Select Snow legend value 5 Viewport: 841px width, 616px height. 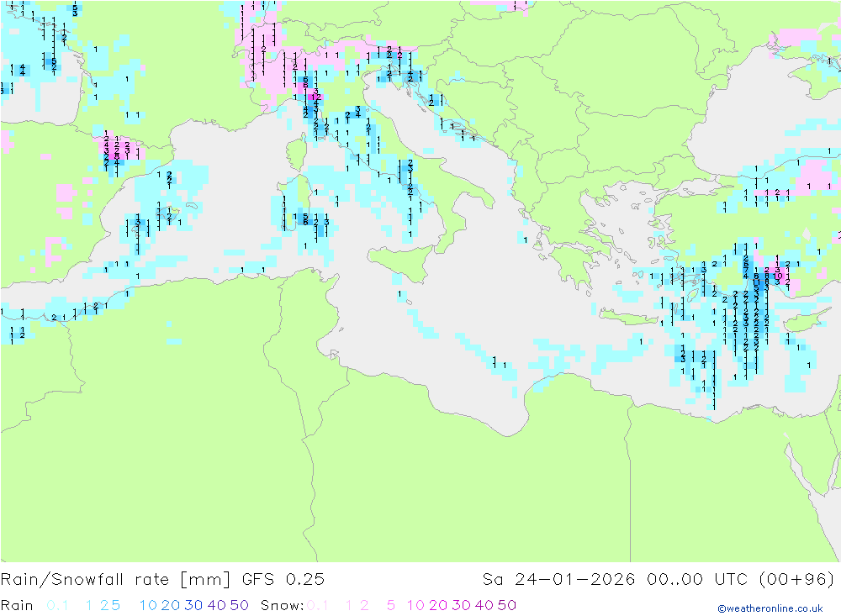pos(391,605)
